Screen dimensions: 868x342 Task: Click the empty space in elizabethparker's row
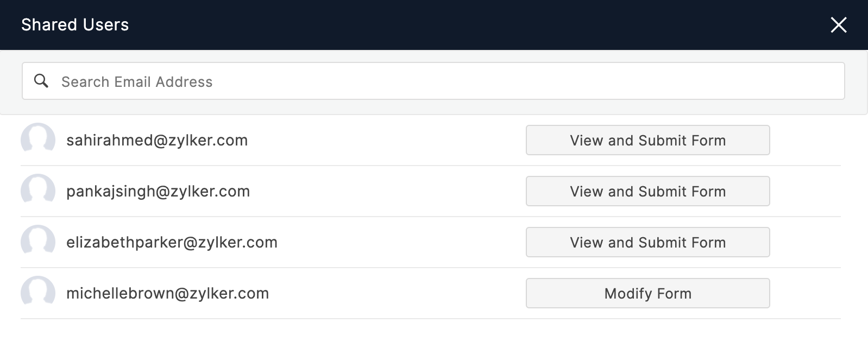(x=401, y=242)
